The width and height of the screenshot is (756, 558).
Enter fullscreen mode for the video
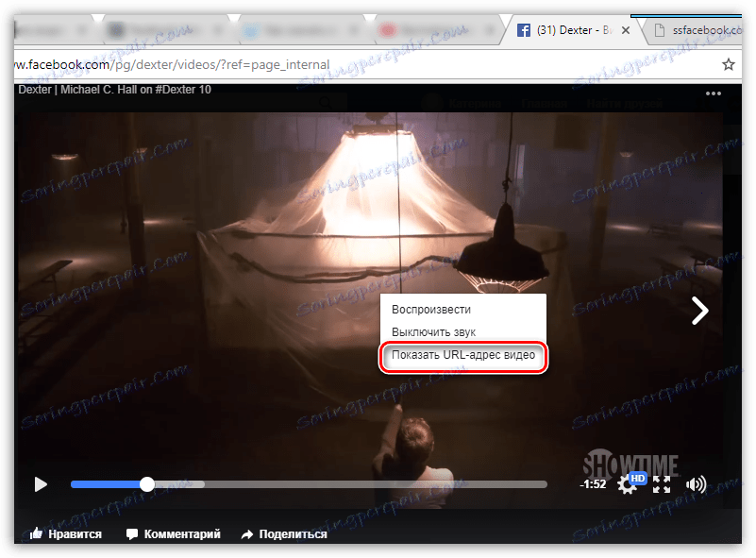coord(662,484)
